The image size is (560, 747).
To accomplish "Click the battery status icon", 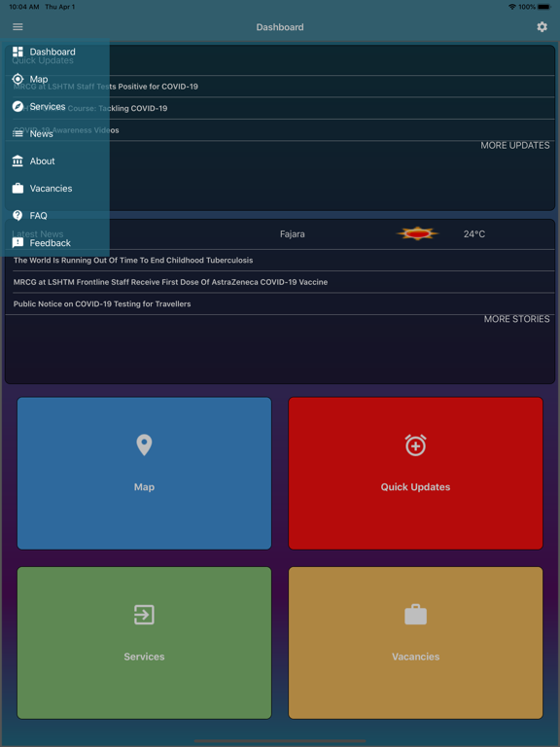I will click(x=544, y=7).
